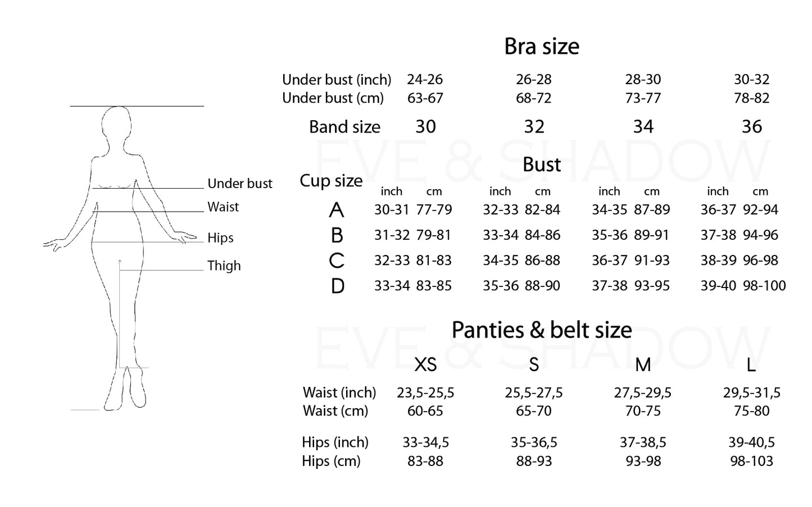Viewport: 812px width, 507px height.
Task: Click the "Bra size" heading
Action: (541, 47)
